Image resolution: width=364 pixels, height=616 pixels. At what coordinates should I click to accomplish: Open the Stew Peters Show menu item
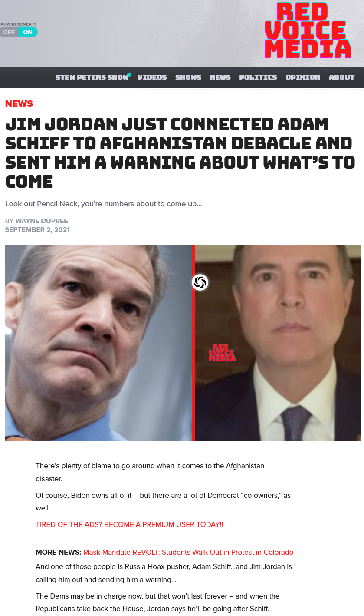tap(92, 77)
